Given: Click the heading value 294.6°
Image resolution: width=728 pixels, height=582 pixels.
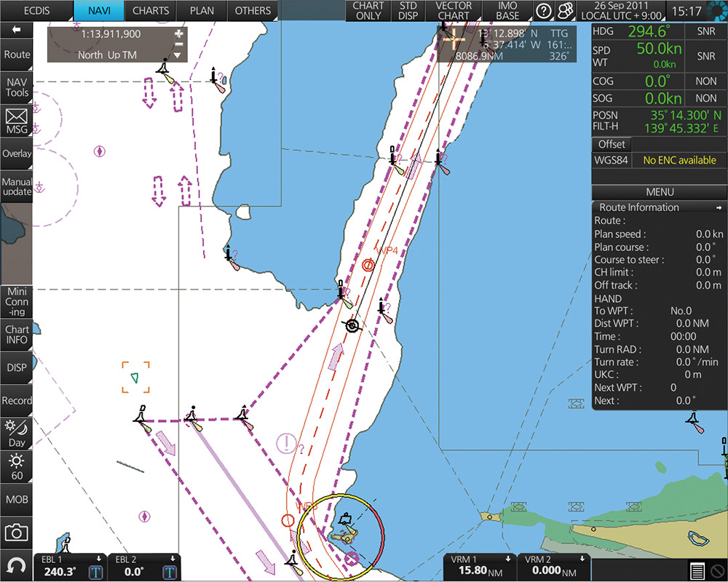Looking at the screenshot, I should (x=649, y=31).
